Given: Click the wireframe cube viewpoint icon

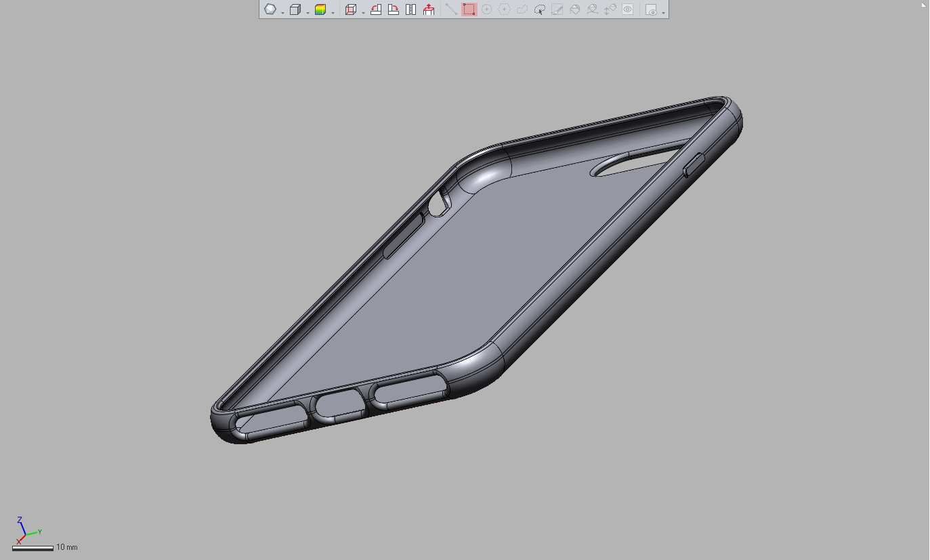Looking at the screenshot, I should point(351,9).
